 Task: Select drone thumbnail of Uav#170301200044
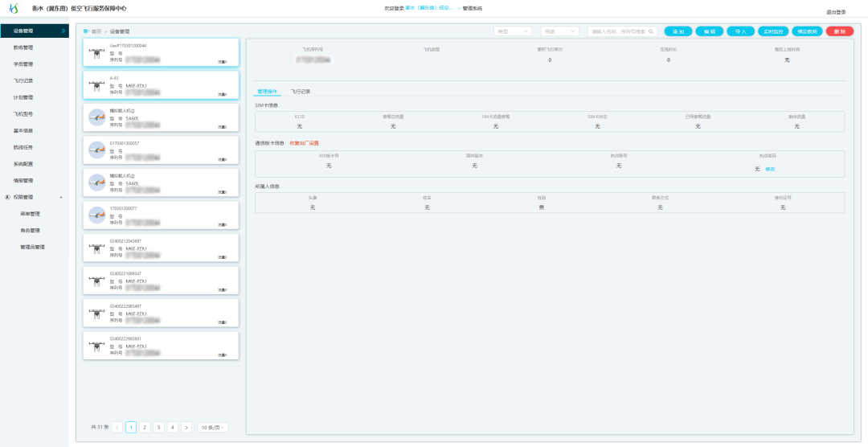(x=96, y=54)
